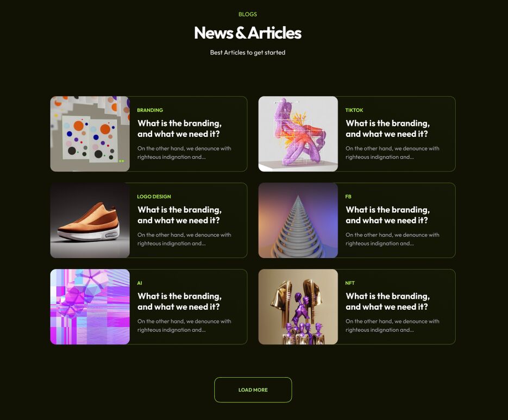Select the FB category label
This screenshot has height=420, width=508.
348,197
